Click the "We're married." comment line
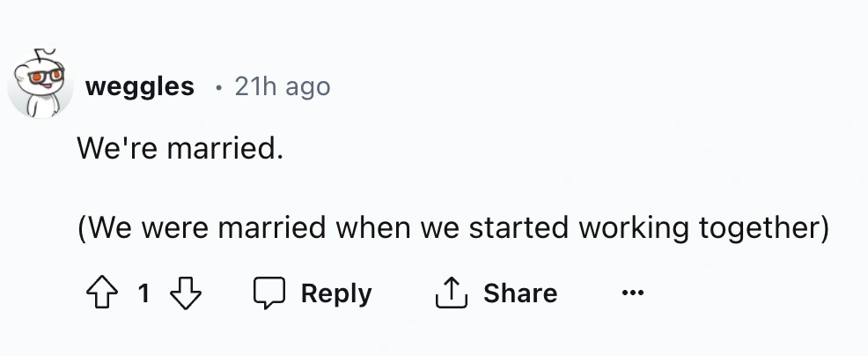The width and height of the screenshot is (868, 356). point(180,147)
